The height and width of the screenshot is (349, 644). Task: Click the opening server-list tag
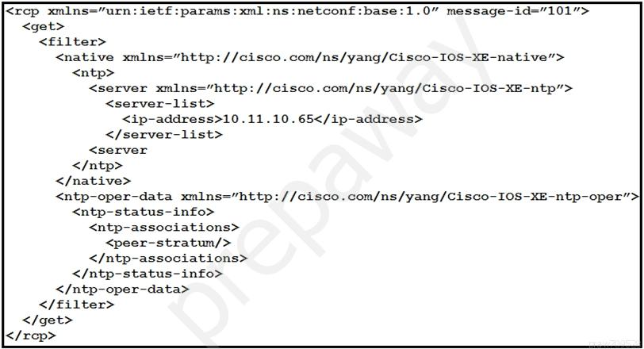pyautogui.click(x=159, y=104)
